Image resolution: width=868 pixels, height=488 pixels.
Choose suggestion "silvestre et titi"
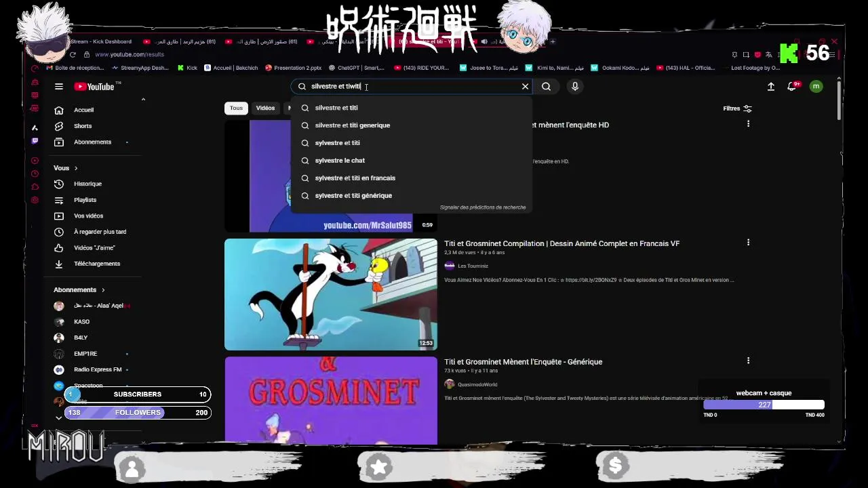(411, 108)
